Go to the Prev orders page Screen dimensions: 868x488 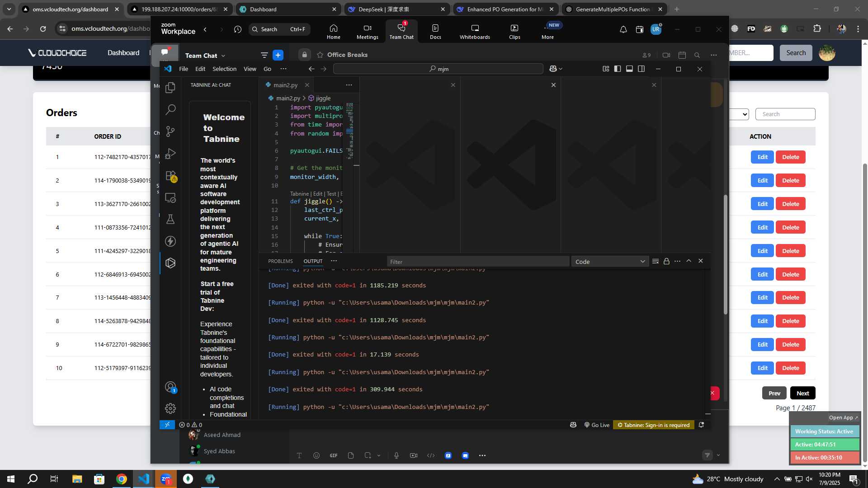774,393
